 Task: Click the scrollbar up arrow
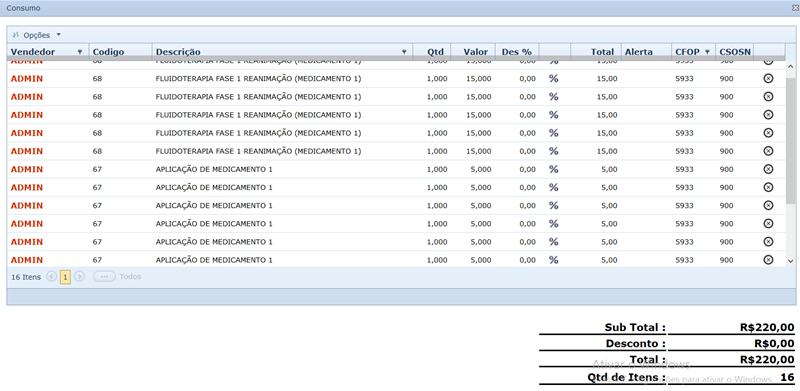pos(791,66)
